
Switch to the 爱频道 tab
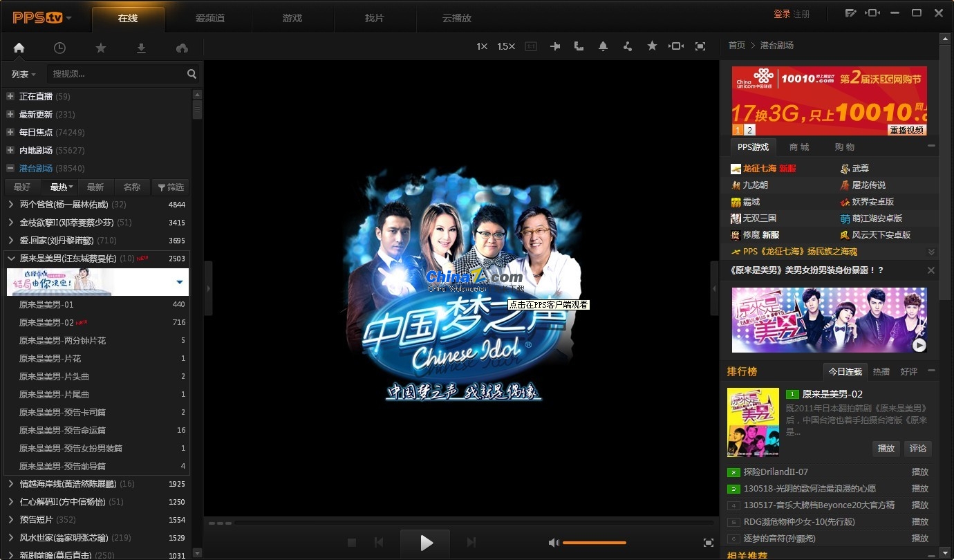[x=210, y=19]
